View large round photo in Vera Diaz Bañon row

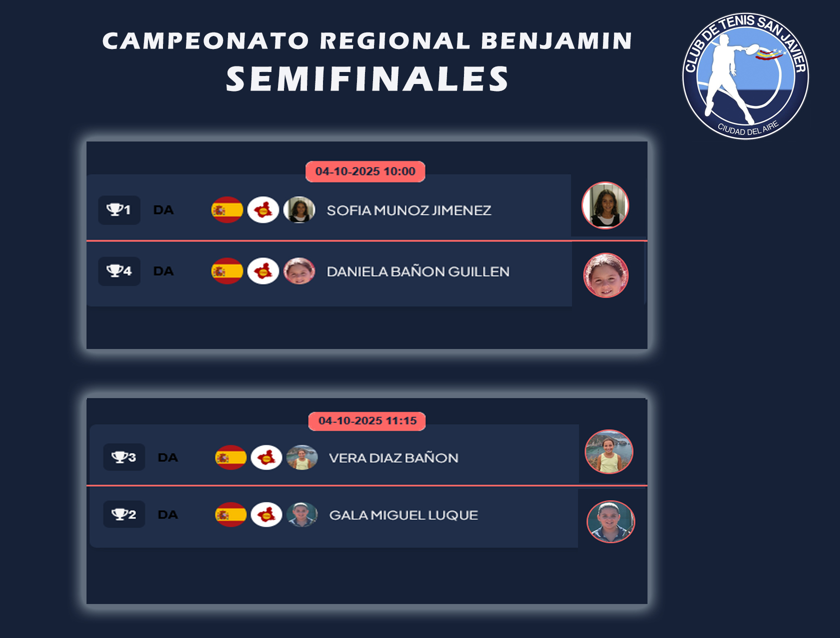608,452
